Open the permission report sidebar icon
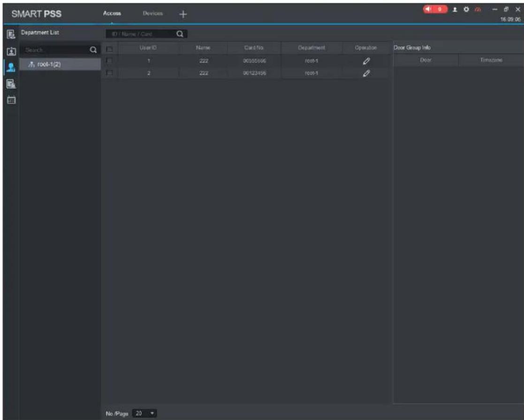524x420 pixels. tap(11, 84)
